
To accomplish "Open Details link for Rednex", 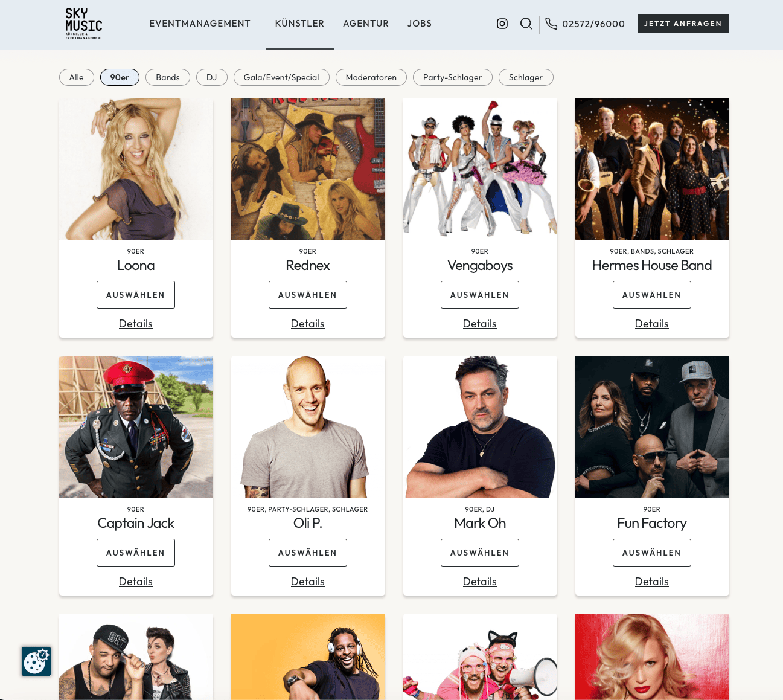I will click(x=308, y=324).
